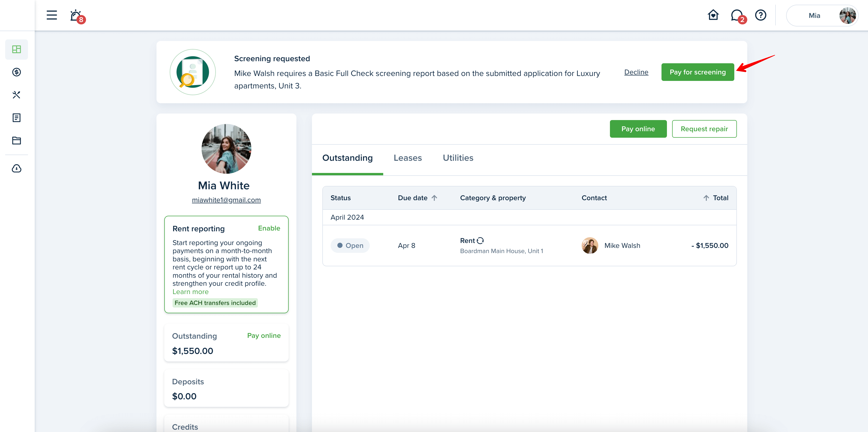Enable Rent reporting

pyautogui.click(x=269, y=228)
